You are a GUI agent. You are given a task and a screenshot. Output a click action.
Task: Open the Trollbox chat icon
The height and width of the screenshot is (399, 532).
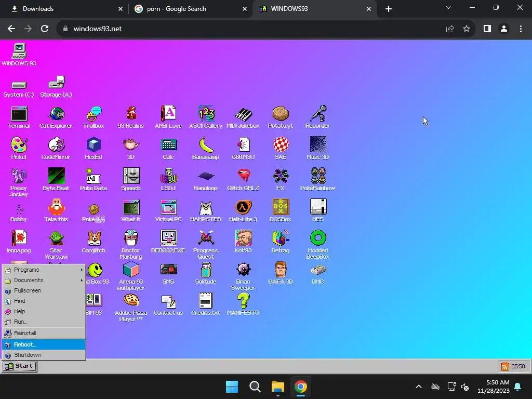click(94, 117)
